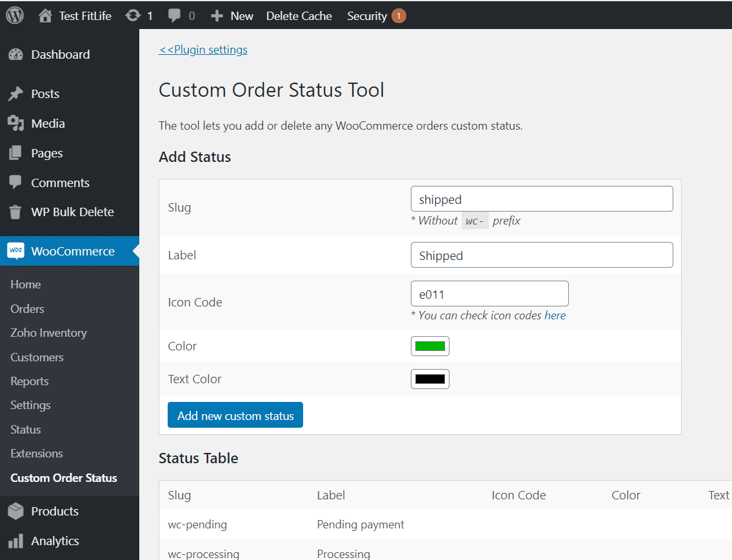Click the Comments speech bubble sidebar icon

pyautogui.click(x=15, y=182)
